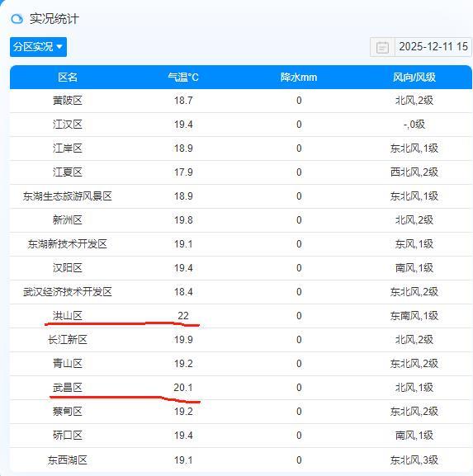
Task: Click wind 南风,1级 in 硚口区 row
Action: 414,436
